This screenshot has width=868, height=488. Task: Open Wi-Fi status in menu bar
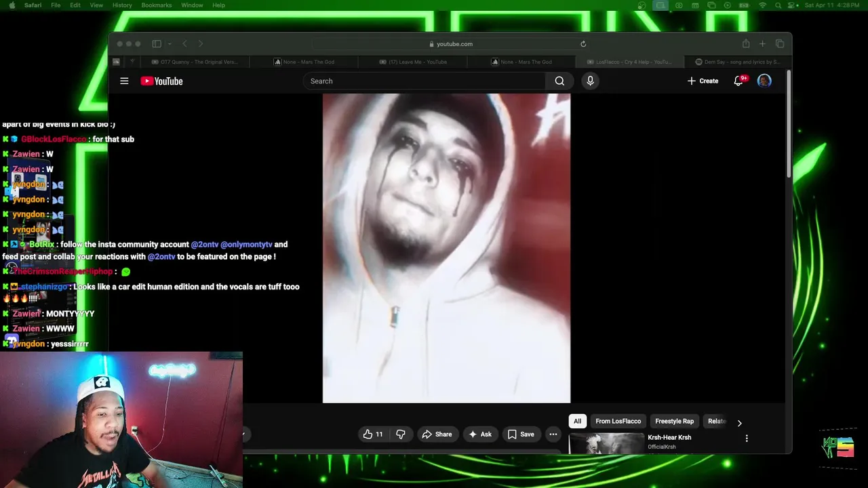762,5
